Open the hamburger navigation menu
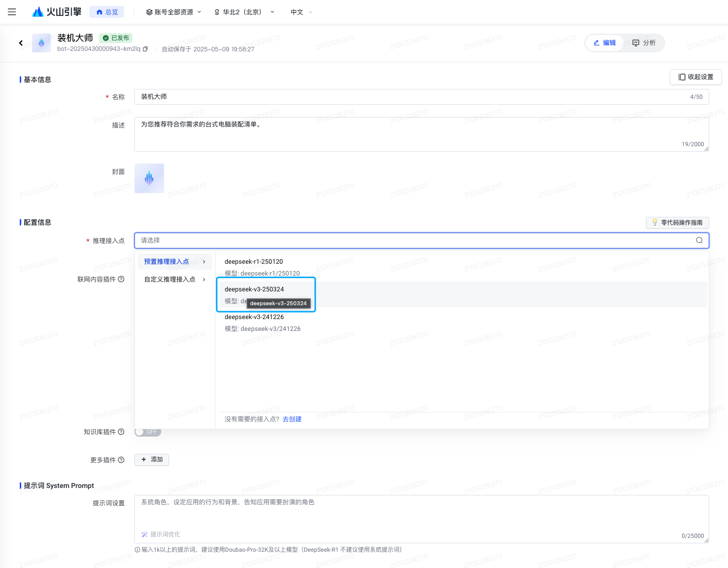728x568 pixels. click(12, 12)
